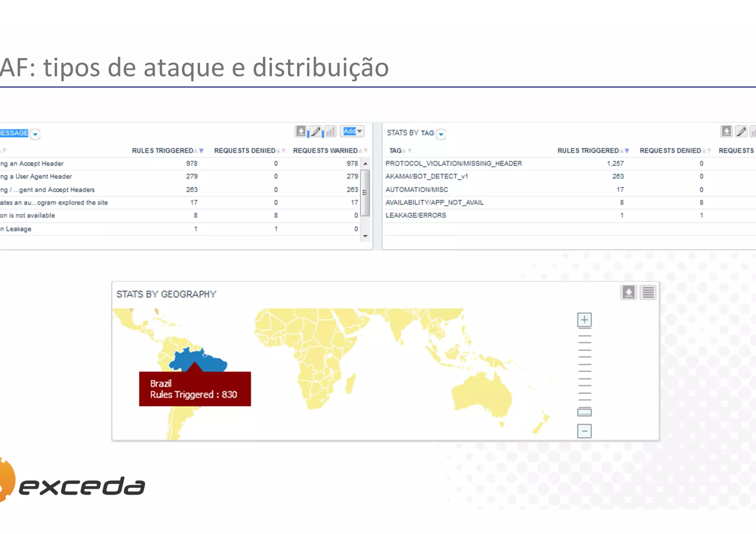
Task: Click bar chart icon in message panel
Action: pyautogui.click(x=330, y=131)
